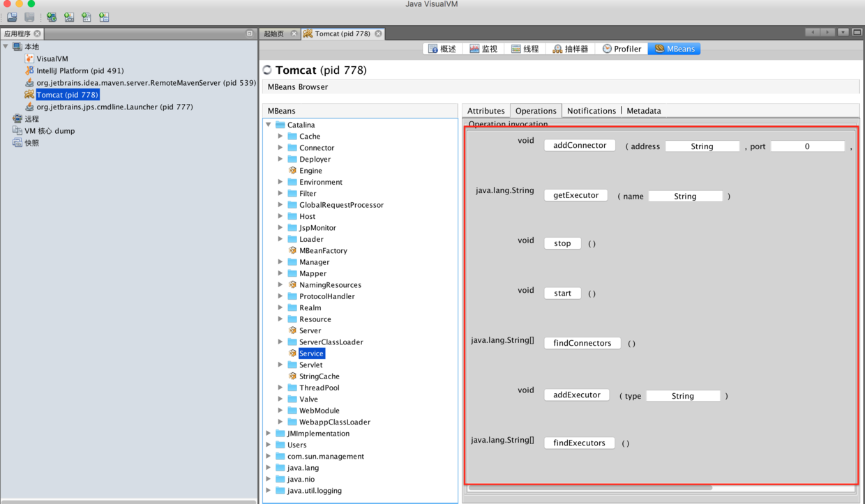Expand the ThreadPool folder
The height and width of the screenshot is (504, 865).
coord(280,388)
